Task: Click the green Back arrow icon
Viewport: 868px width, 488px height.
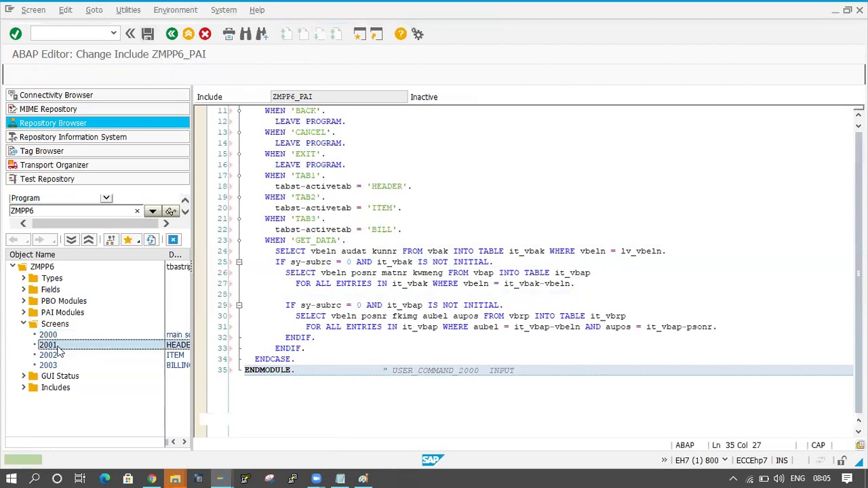Action: pos(172,34)
